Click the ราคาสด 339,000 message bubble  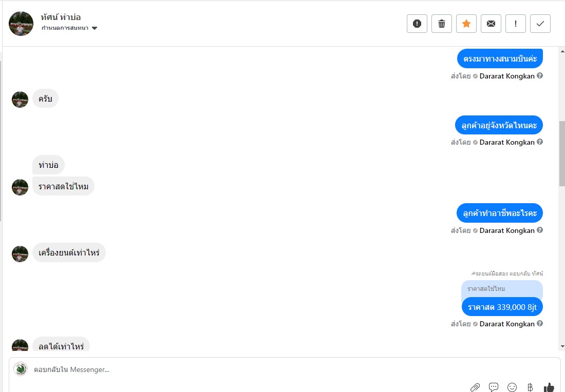(502, 307)
